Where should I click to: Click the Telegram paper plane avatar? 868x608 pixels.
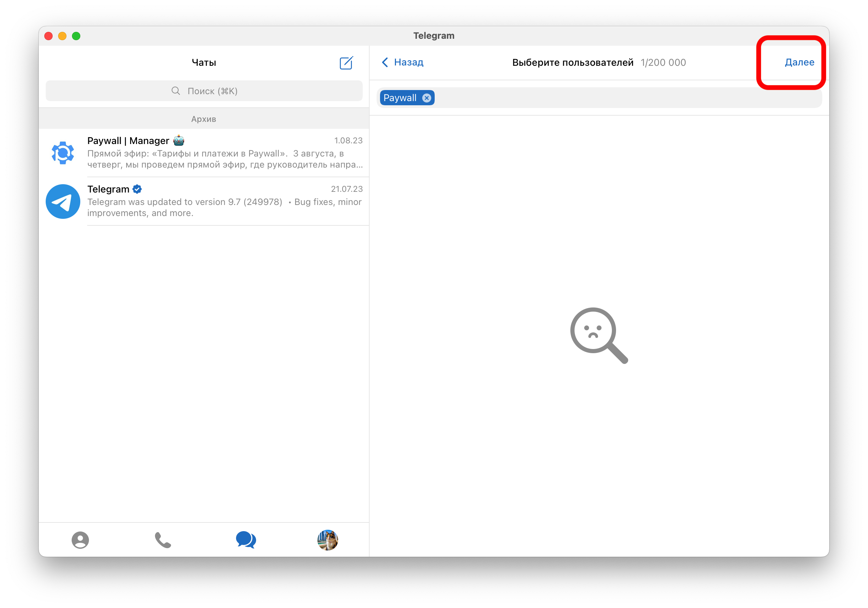63,201
